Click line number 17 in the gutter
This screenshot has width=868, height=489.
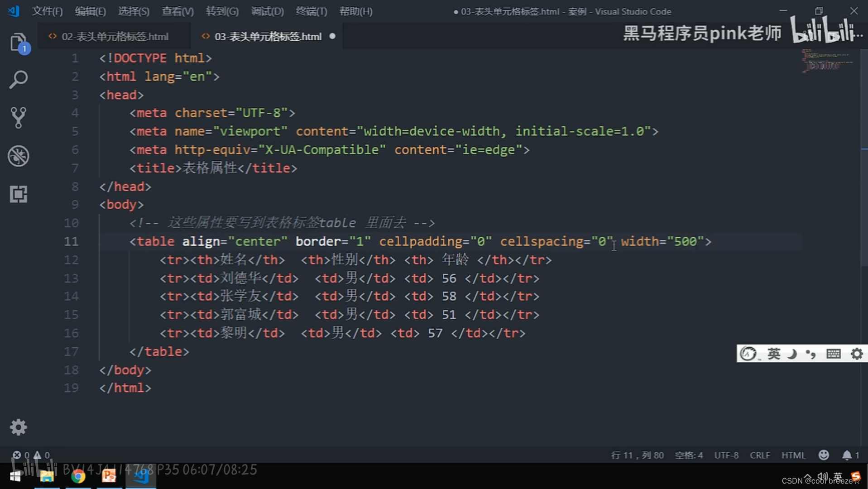tap(71, 351)
